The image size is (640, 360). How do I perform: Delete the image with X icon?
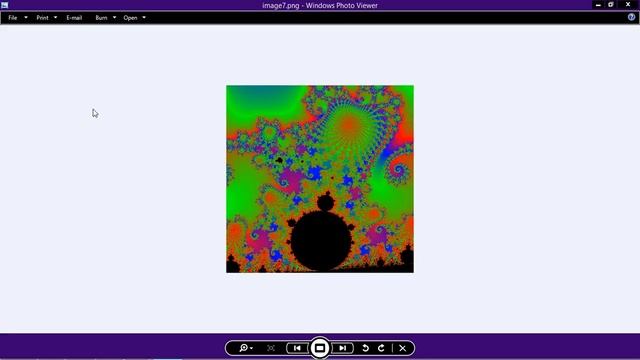(402, 348)
